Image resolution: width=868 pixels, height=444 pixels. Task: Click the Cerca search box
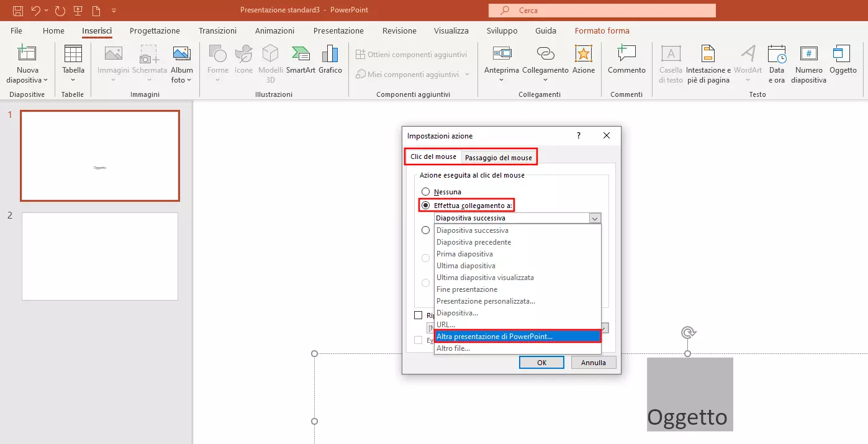point(602,11)
